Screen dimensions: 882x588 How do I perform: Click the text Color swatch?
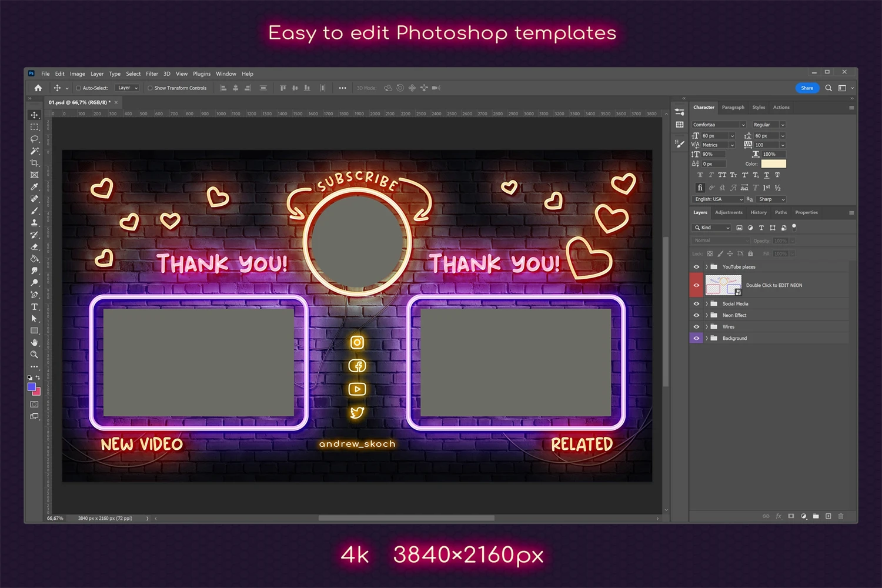tap(773, 164)
